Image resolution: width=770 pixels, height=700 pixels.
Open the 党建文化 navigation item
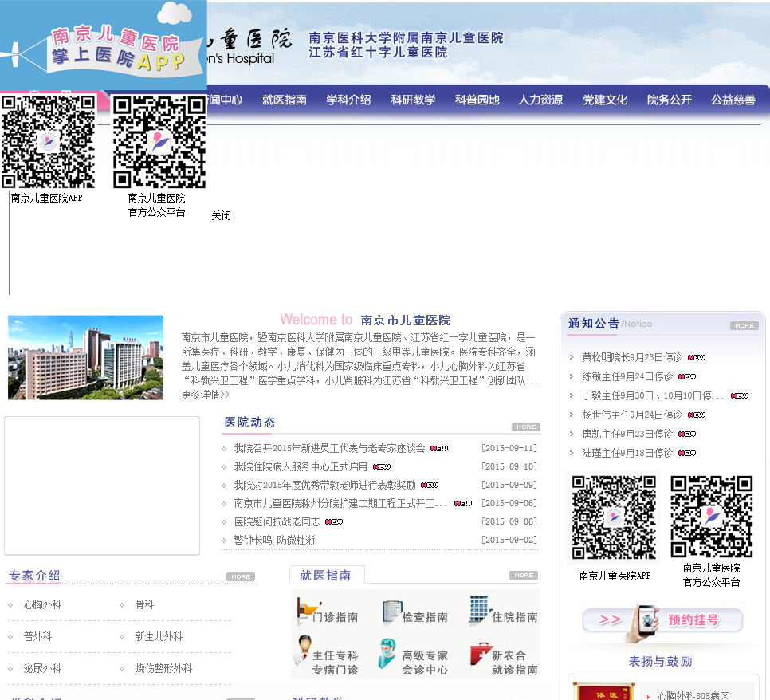coord(605,100)
